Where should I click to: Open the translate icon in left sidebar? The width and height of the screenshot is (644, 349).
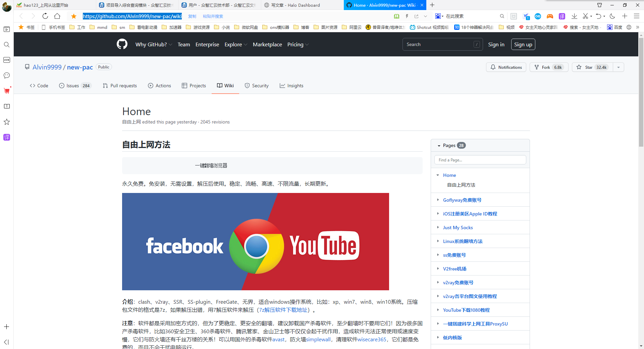pyautogui.click(x=7, y=137)
